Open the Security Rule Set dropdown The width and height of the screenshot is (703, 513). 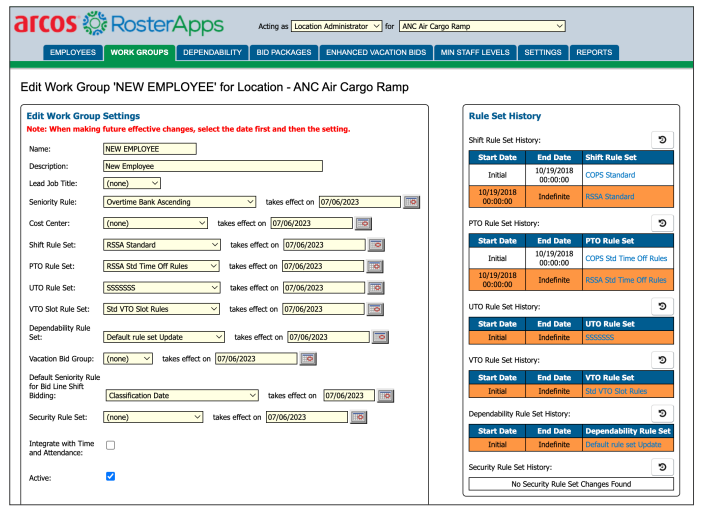point(153,417)
